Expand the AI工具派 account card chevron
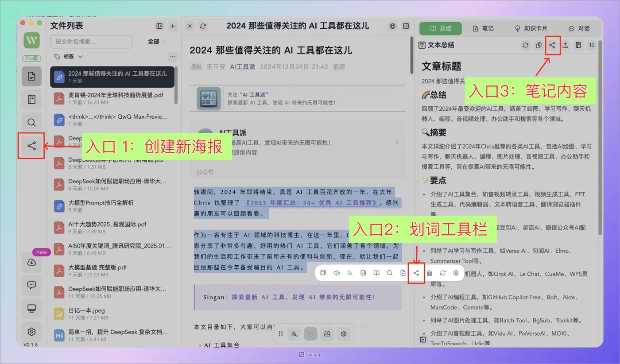Image resolution: width=620 pixels, height=364 pixels. pyautogui.click(x=397, y=142)
